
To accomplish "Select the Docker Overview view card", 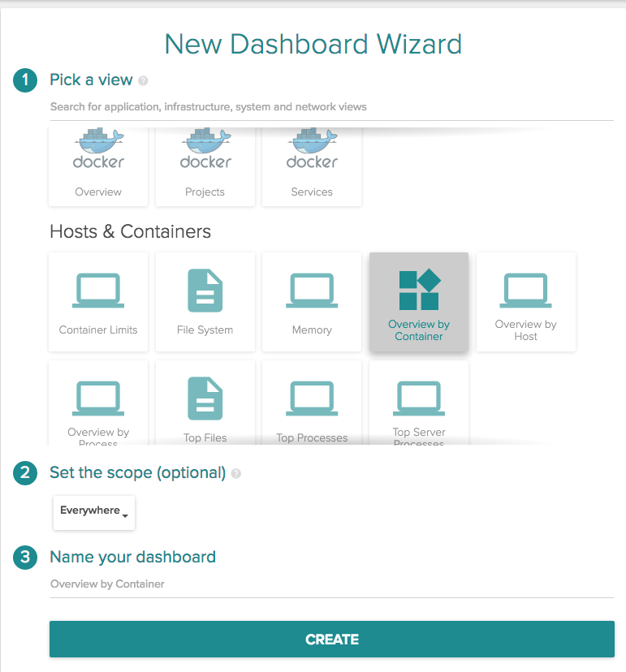I will (98, 166).
